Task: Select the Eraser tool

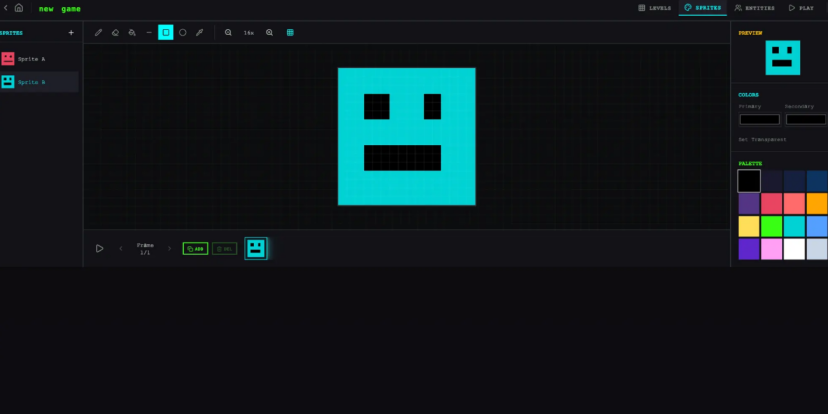Action: tap(115, 32)
